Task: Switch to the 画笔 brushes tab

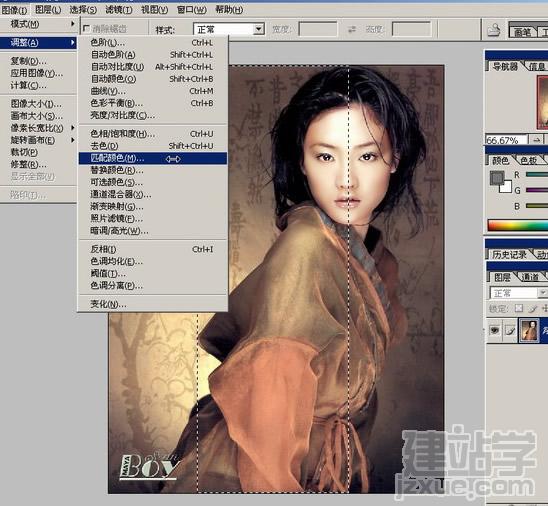Action: coord(523,32)
